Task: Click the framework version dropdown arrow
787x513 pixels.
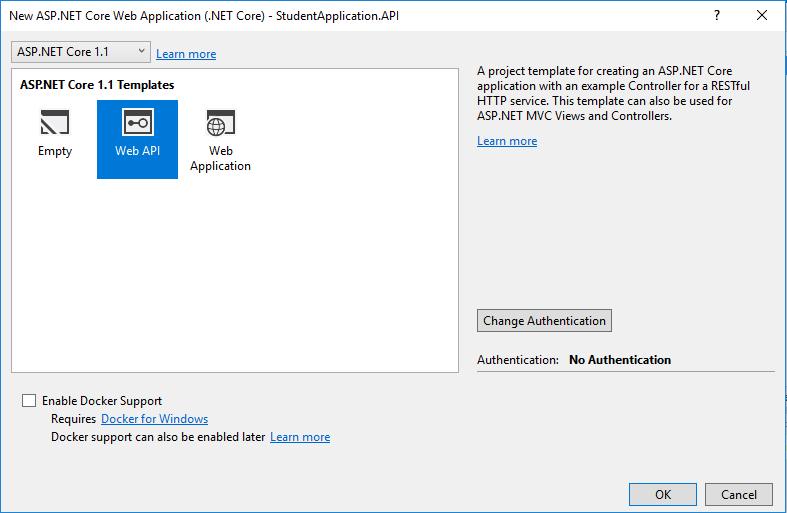Action: point(142,51)
